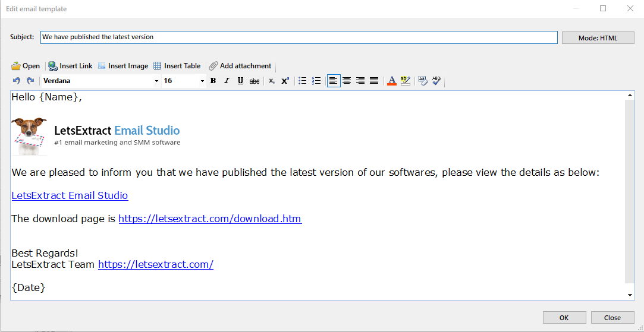Open a template file with Open
Screen dimensions: 644x332
(26, 66)
